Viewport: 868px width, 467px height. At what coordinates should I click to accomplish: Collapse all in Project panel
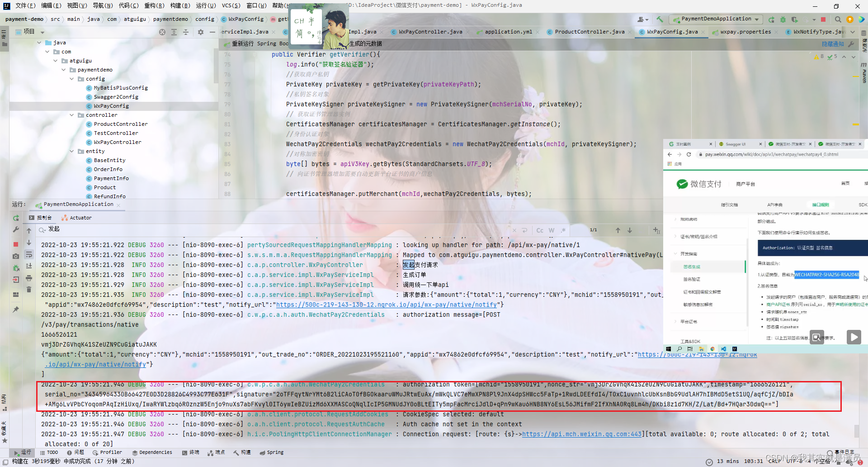(x=186, y=32)
